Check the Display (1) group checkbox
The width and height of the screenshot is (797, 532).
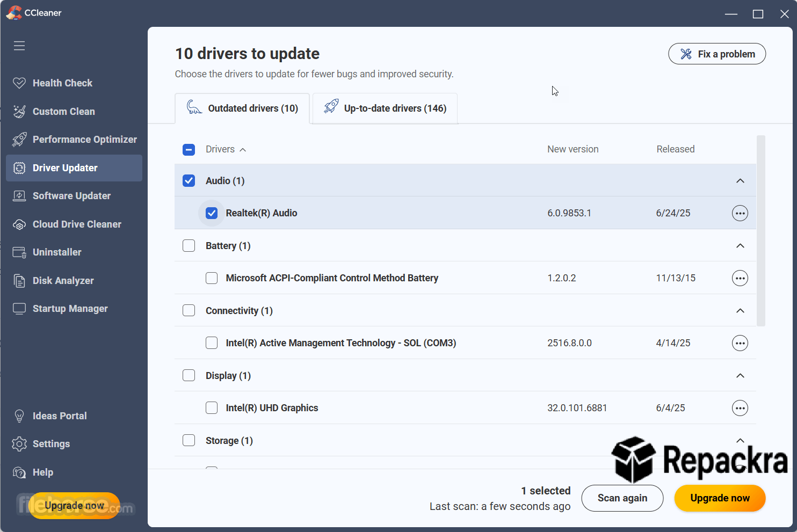point(189,376)
